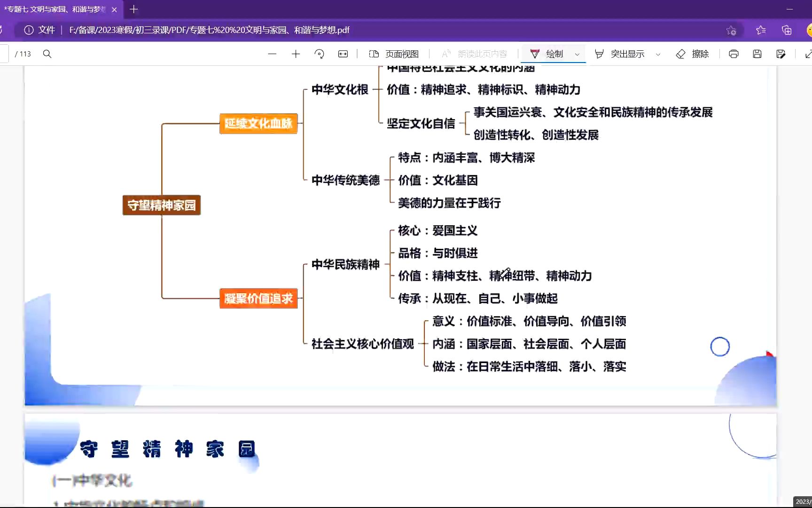Select the 绘制 draw tool
The height and width of the screenshot is (508, 812).
(x=547, y=54)
